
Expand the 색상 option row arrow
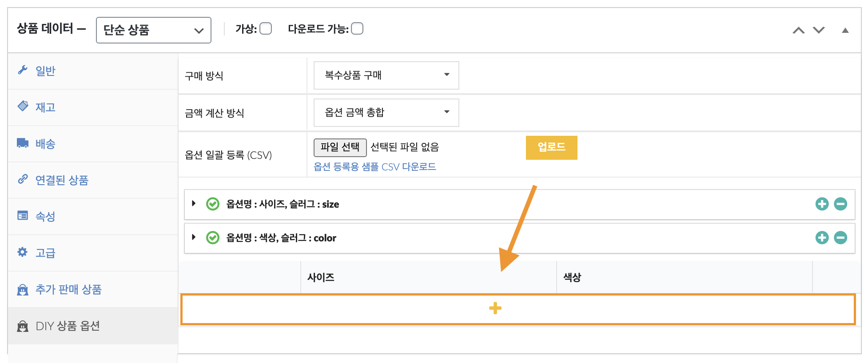click(x=194, y=237)
